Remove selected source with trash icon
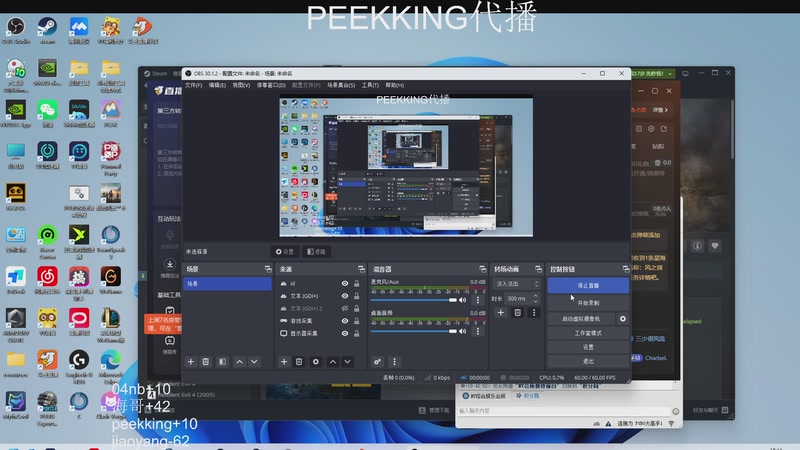This screenshot has height=450, width=800. pos(299,362)
